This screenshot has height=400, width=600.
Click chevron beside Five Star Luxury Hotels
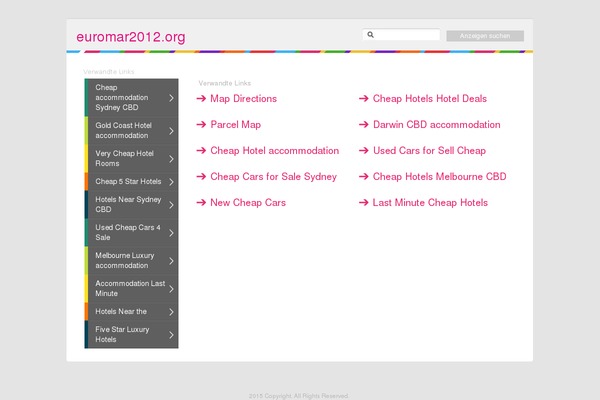[x=171, y=335]
